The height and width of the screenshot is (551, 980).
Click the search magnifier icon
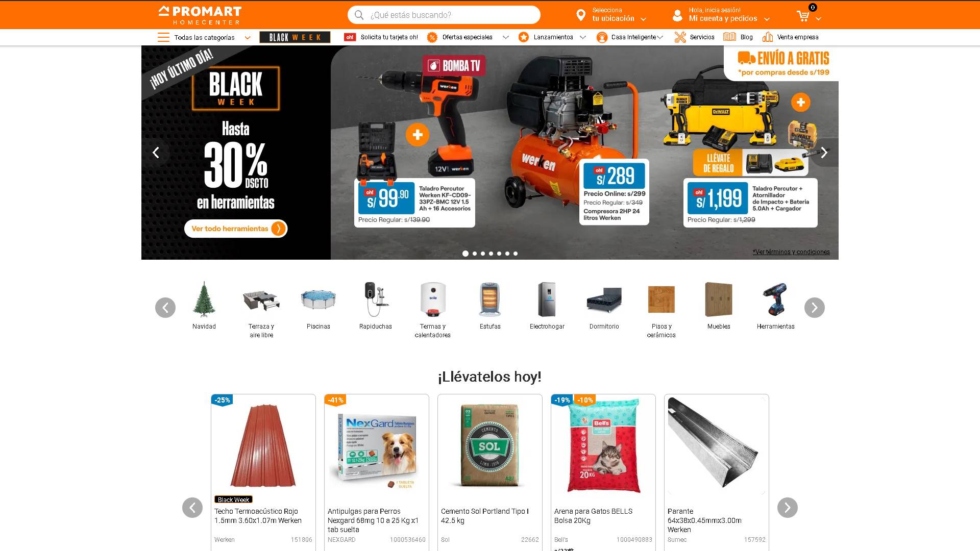point(359,15)
